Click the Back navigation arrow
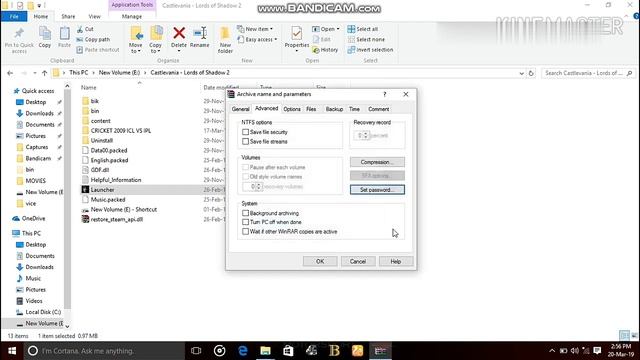 [x=10, y=73]
